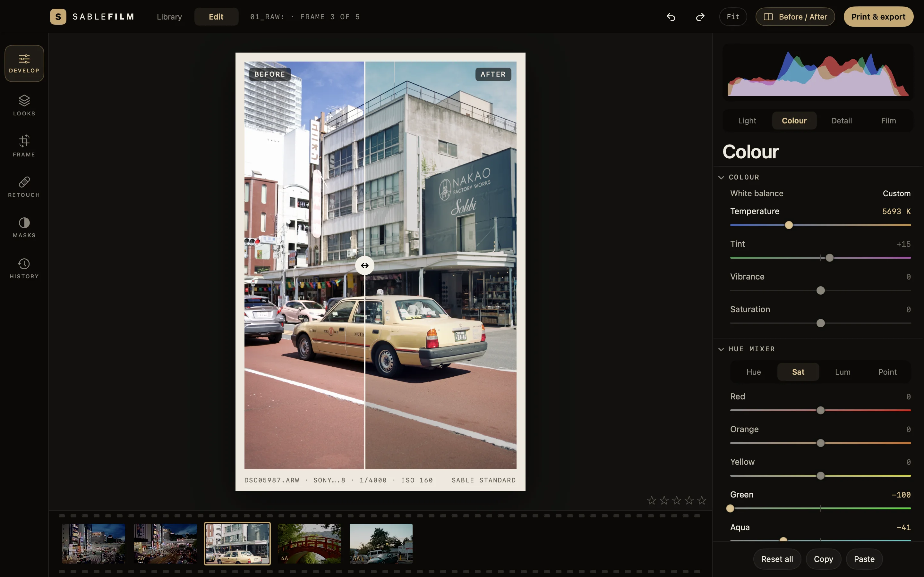This screenshot has height=577, width=924.
Task: Click the redo arrow icon
Action: coord(700,17)
